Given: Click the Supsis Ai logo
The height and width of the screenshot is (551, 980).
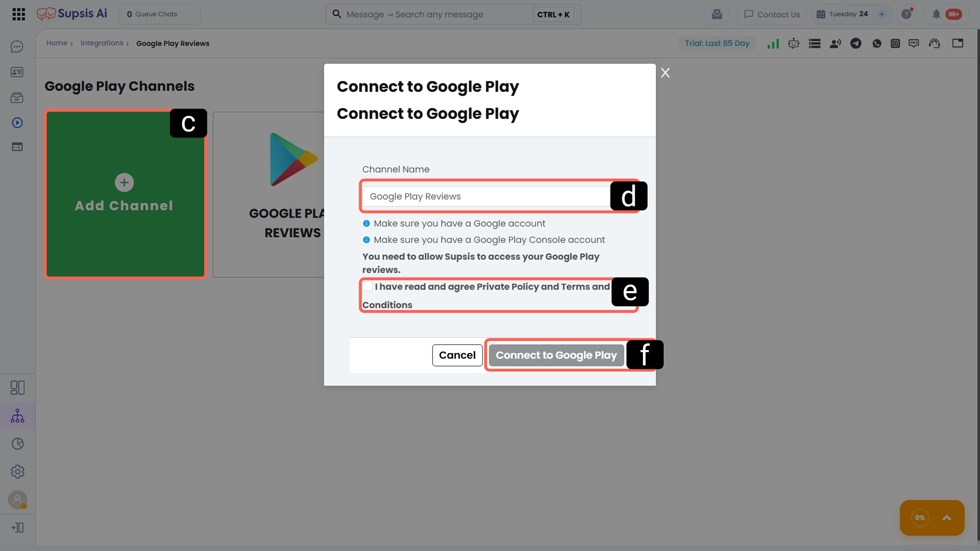Looking at the screenshot, I should coord(72,14).
